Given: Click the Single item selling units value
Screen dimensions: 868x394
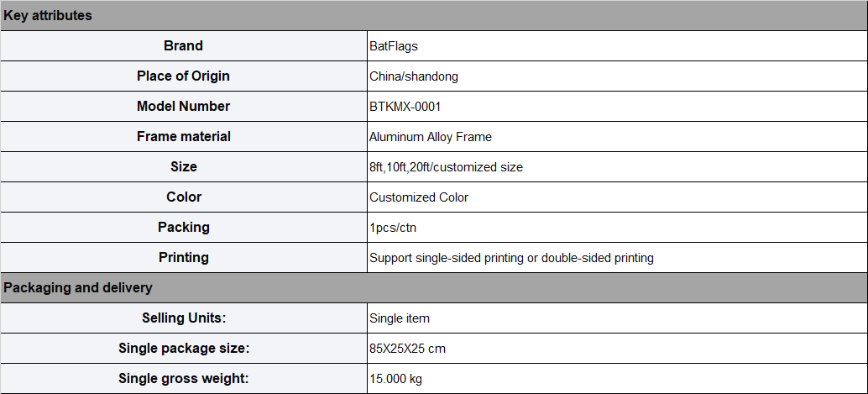Looking at the screenshot, I should (400, 318).
